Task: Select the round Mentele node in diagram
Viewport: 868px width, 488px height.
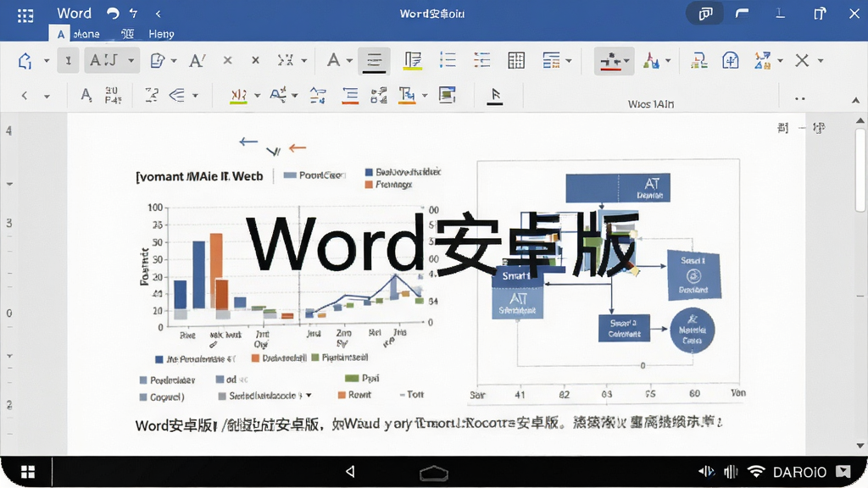Action: [x=692, y=330]
